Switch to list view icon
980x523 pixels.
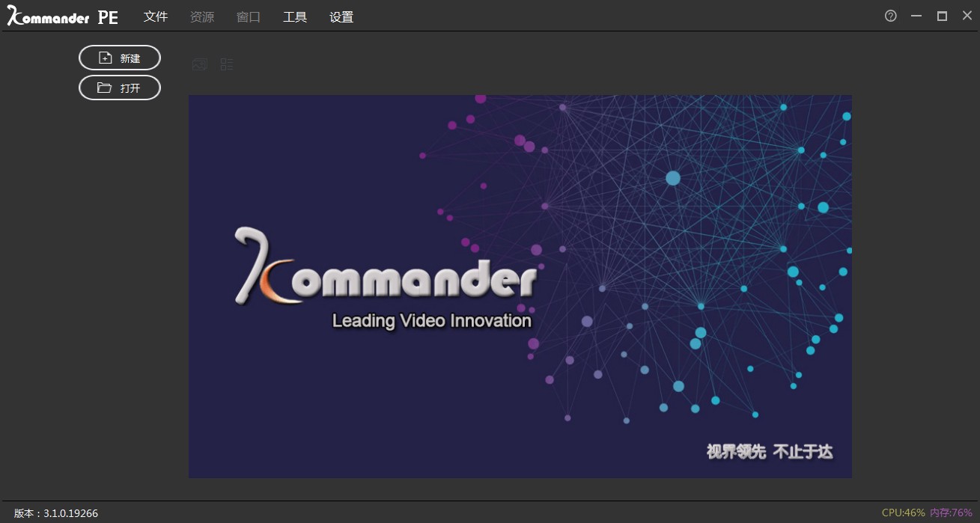tap(227, 64)
